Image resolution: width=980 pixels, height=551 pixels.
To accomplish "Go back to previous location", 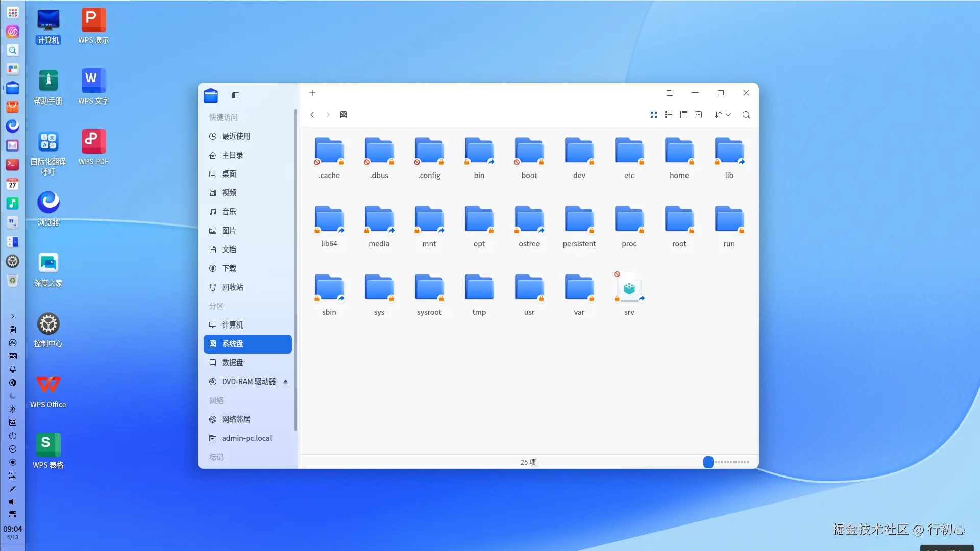I will [312, 115].
